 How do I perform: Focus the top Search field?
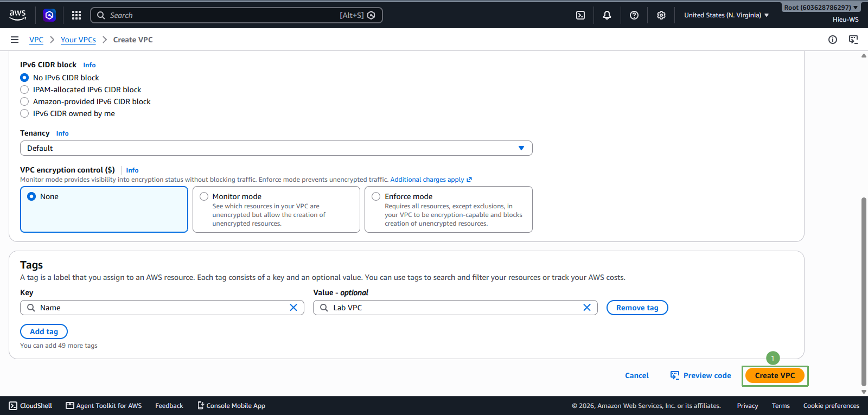tap(237, 15)
